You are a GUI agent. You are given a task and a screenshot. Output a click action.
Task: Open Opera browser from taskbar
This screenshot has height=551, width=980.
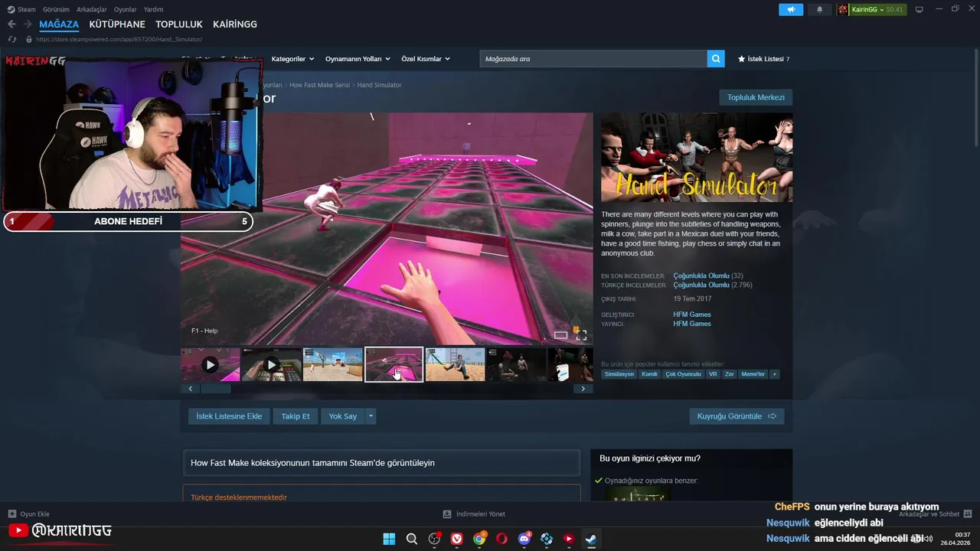pyautogui.click(x=501, y=539)
